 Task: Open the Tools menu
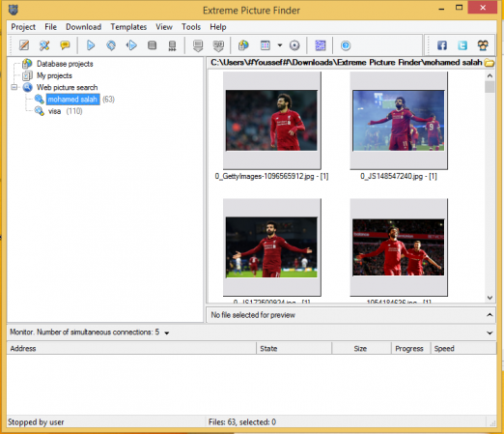click(x=191, y=27)
